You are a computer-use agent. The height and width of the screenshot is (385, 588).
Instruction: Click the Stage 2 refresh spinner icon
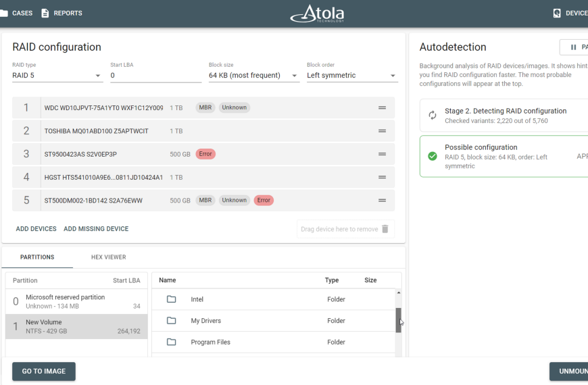(x=433, y=115)
